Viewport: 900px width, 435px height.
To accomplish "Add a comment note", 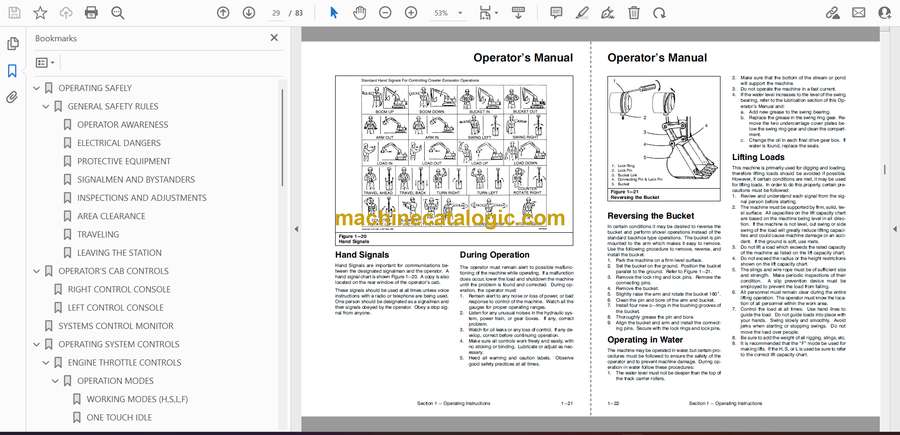I will click(x=556, y=13).
